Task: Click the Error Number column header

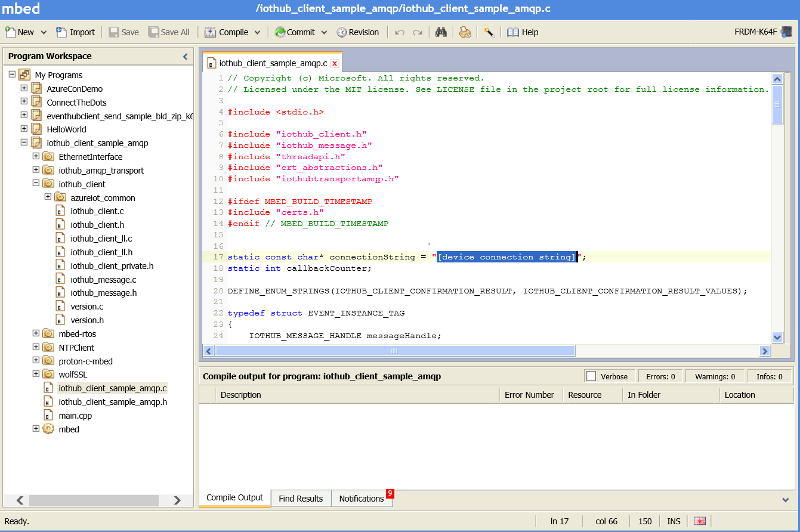Action: tap(531, 395)
